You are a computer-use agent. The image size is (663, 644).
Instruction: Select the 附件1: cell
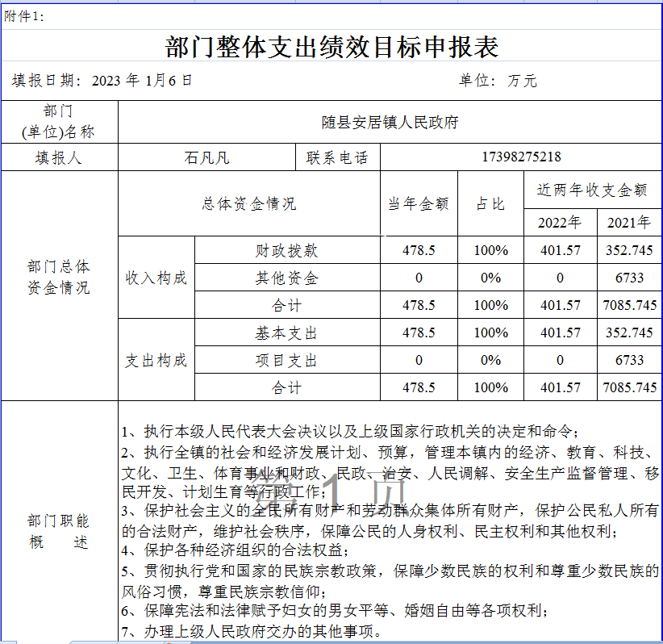coord(23,16)
